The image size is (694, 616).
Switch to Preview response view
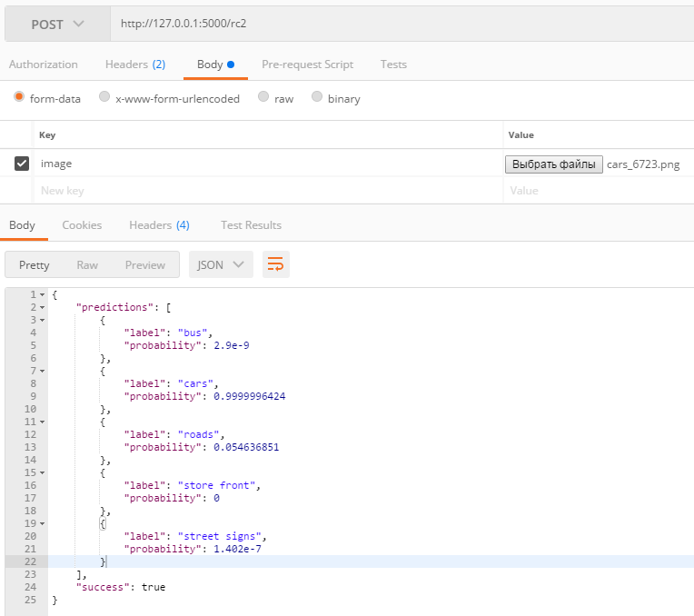click(145, 264)
